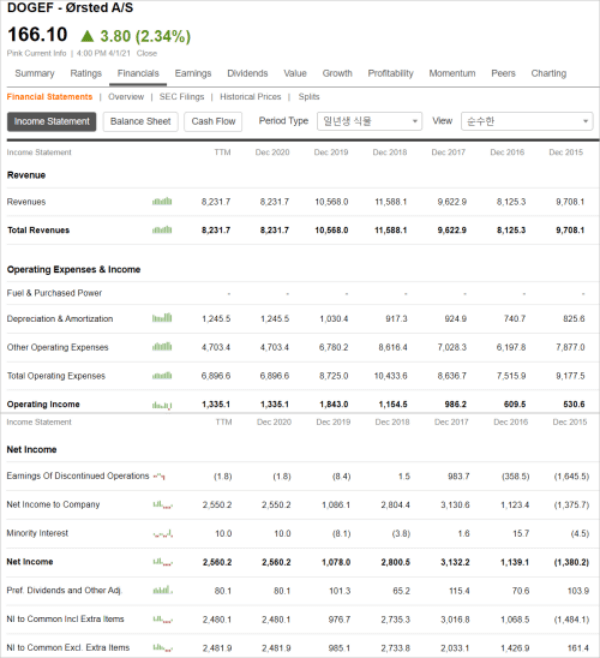
Task: Click Depreciation & Amortization row label
Action: point(60,319)
